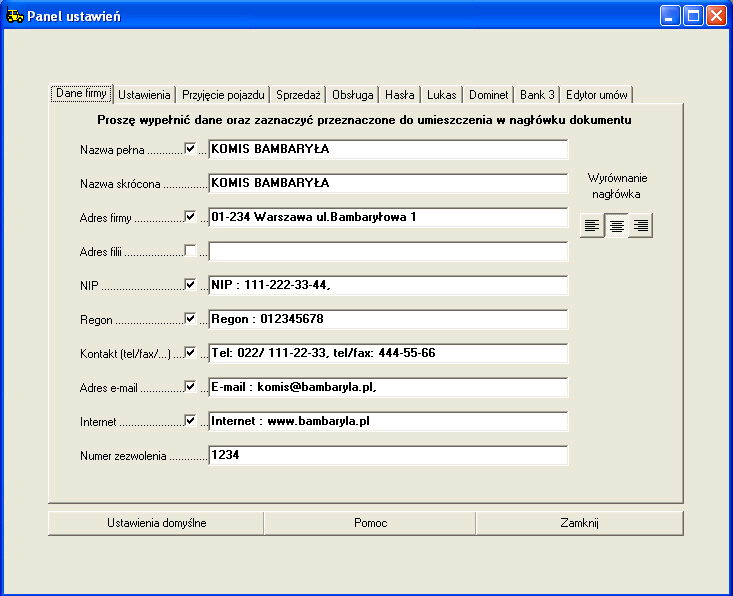Enable the Adres filii checkbox
The width and height of the screenshot is (733, 596).
pos(191,251)
